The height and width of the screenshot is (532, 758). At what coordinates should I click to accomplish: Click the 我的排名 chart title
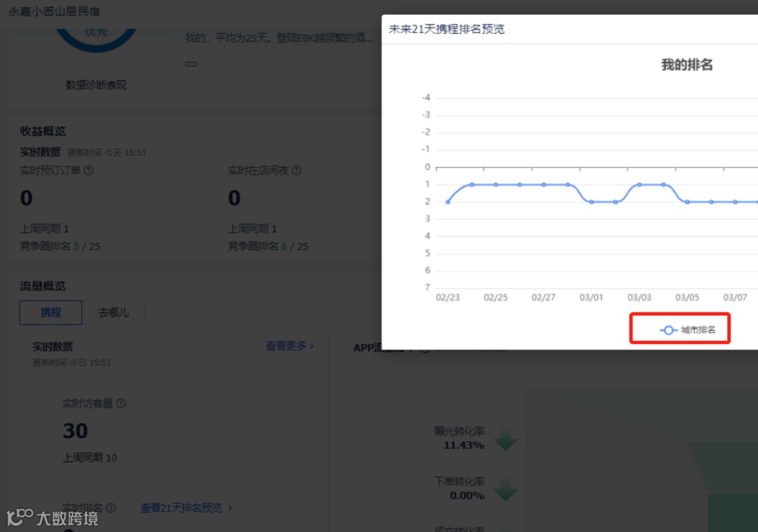687,65
